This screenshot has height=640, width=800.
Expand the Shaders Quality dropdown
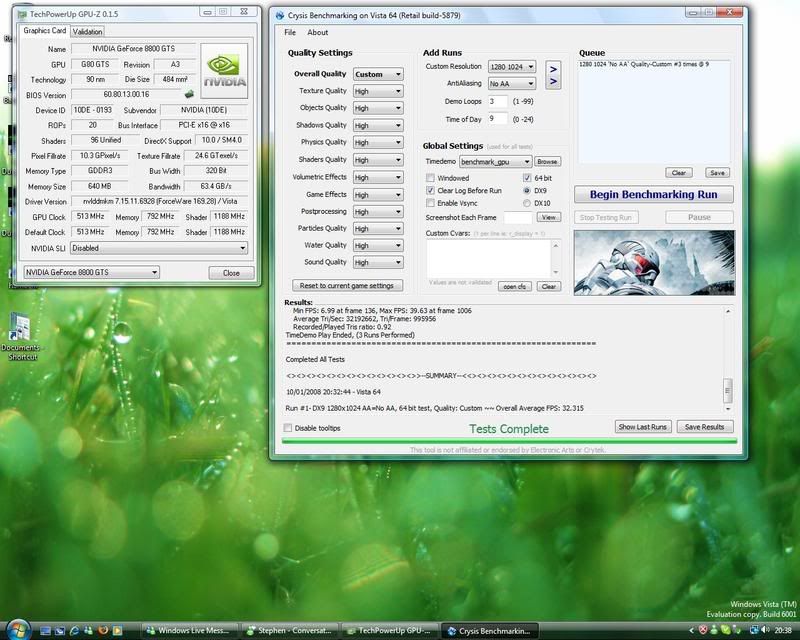(x=378, y=160)
